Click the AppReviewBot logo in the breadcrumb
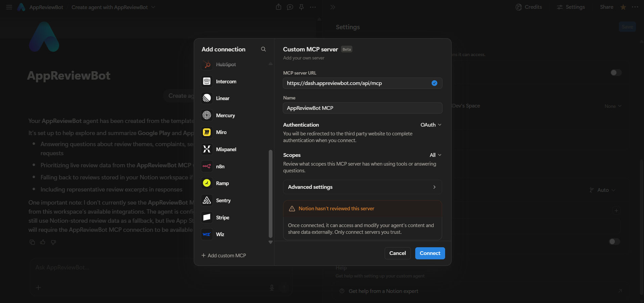The image size is (644, 303). [21, 7]
